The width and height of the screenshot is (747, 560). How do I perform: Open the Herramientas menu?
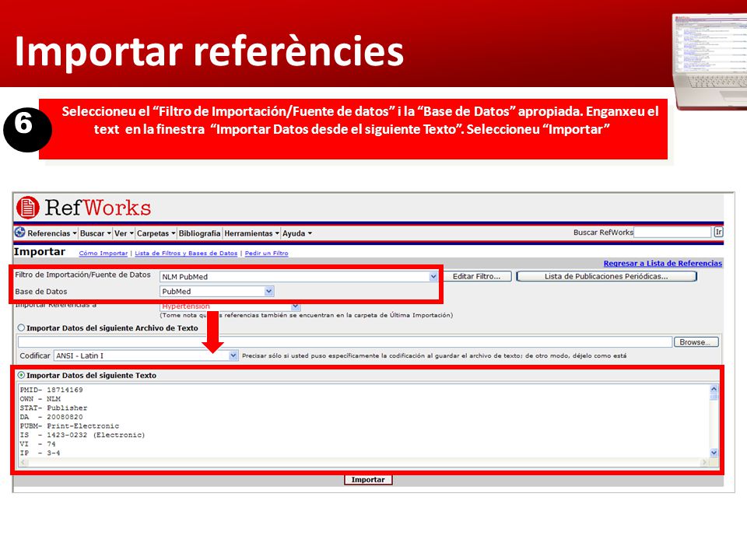coord(251,233)
